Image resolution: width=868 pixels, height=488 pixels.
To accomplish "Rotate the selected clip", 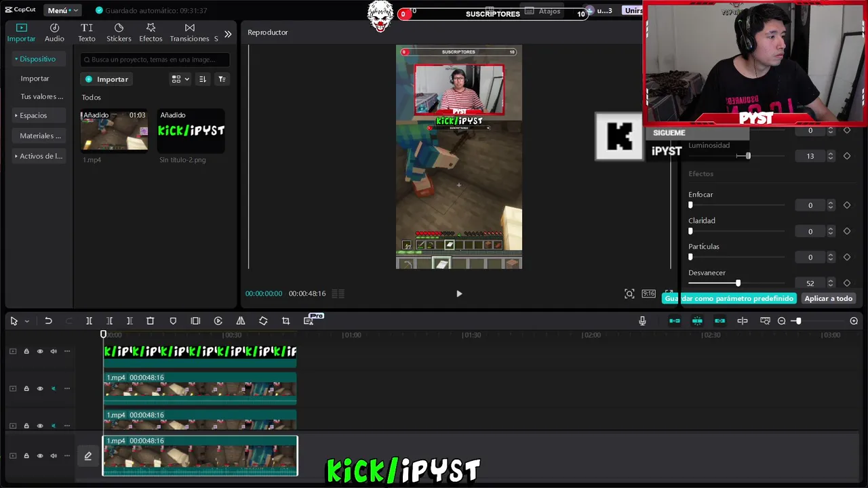I will [x=263, y=321].
